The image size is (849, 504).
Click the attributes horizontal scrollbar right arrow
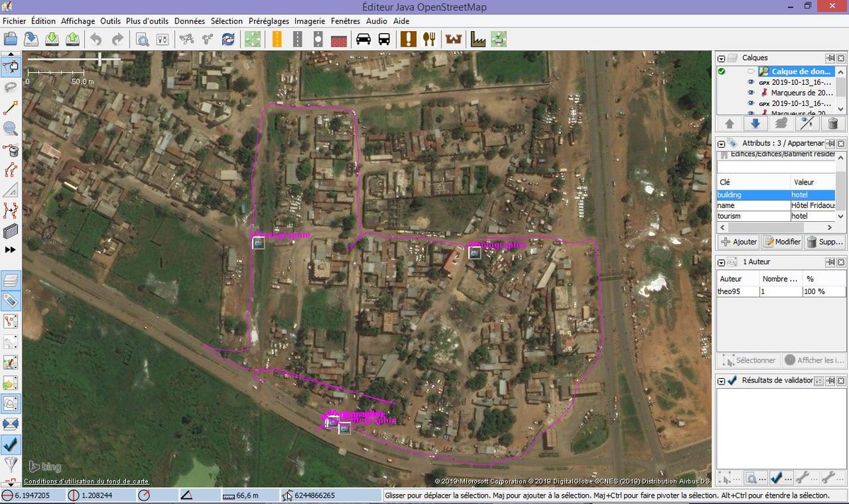pyautogui.click(x=831, y=228)
